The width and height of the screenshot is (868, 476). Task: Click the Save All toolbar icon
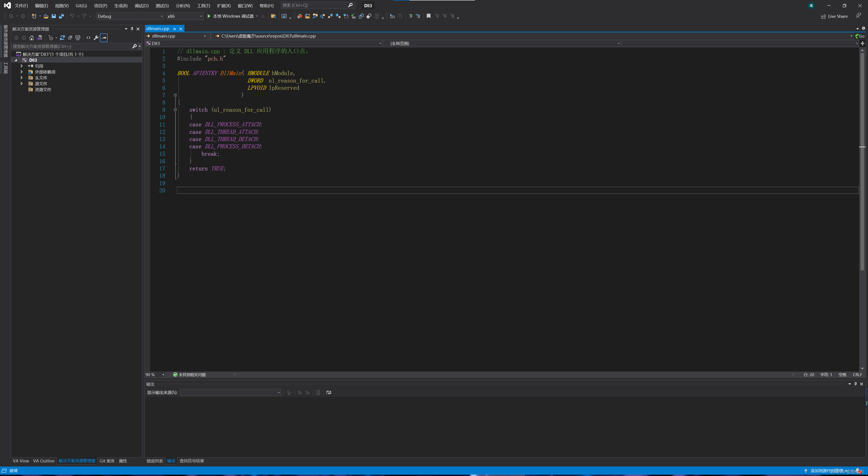(x=61, y=16)
